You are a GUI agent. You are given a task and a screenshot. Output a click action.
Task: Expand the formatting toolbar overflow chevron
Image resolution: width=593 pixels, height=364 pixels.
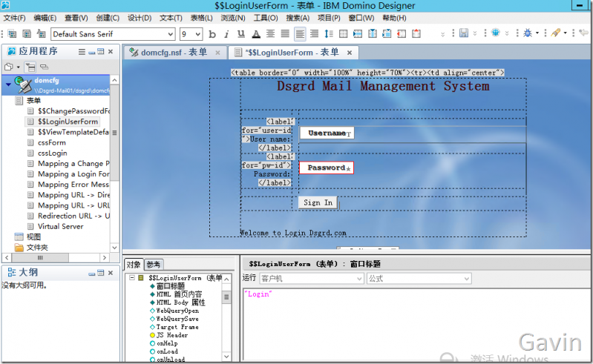click(442, 34)
